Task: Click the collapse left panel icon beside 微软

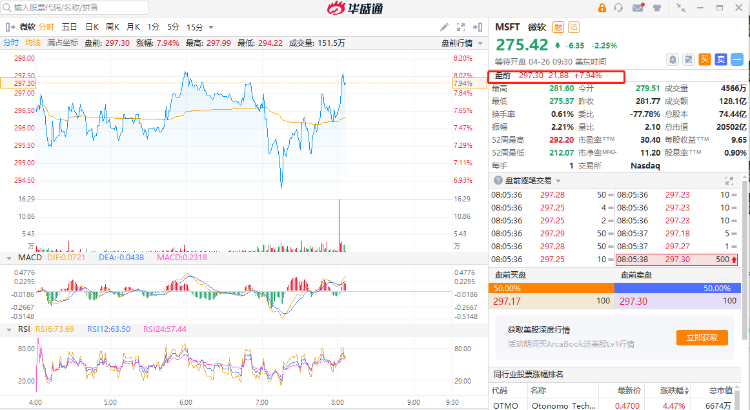Action: [x=10, y=27]
